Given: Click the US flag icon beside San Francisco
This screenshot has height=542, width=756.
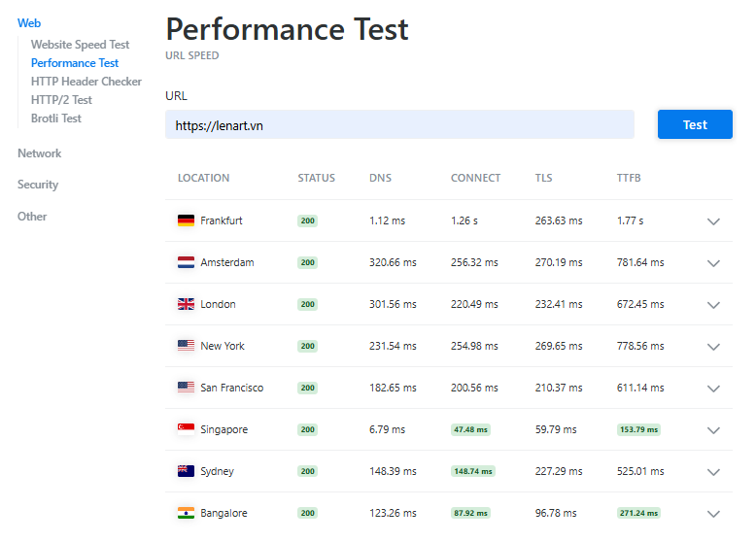Looking at the screenshot, I should [x=186, y=388].
